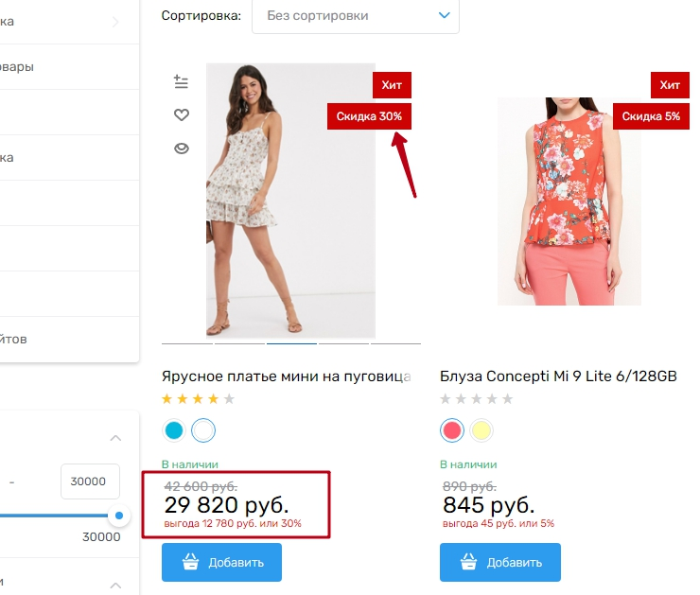Click the Хит badge on the dress
The image size is (700, 595).
click(x=392, y=85)
